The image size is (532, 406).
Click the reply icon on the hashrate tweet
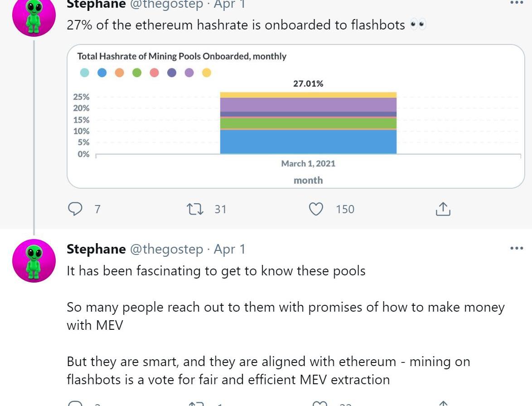[x=75, y=209]
